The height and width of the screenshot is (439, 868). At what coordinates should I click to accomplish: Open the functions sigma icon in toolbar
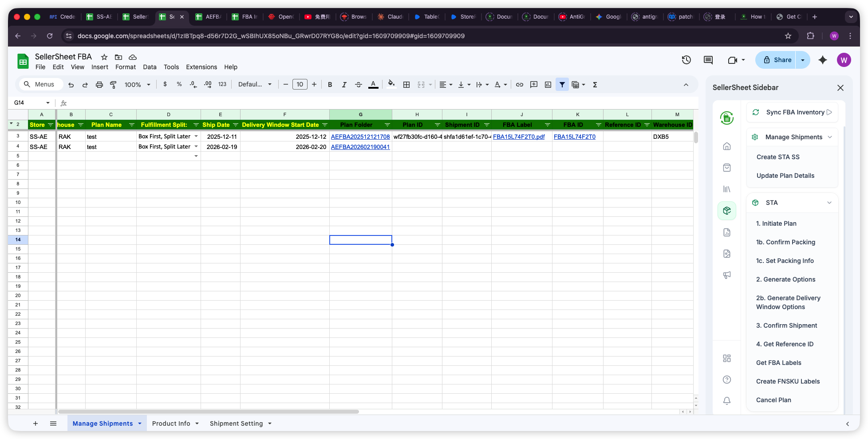coord(595,84)
